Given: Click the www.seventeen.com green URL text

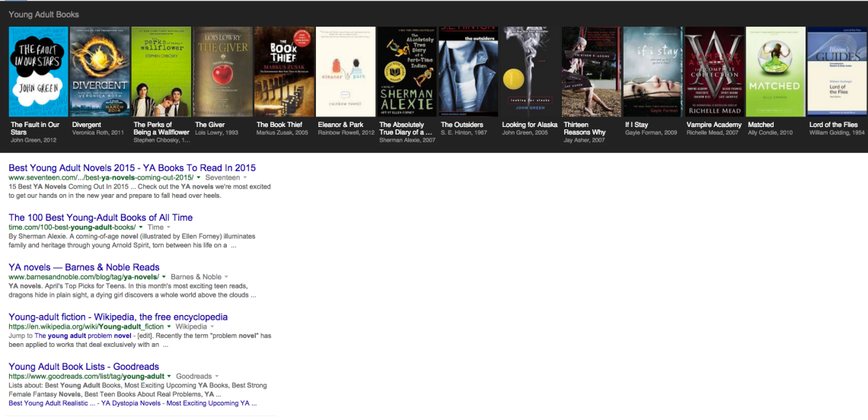Looking at the screenshot, I should click(x=101, y=177).
